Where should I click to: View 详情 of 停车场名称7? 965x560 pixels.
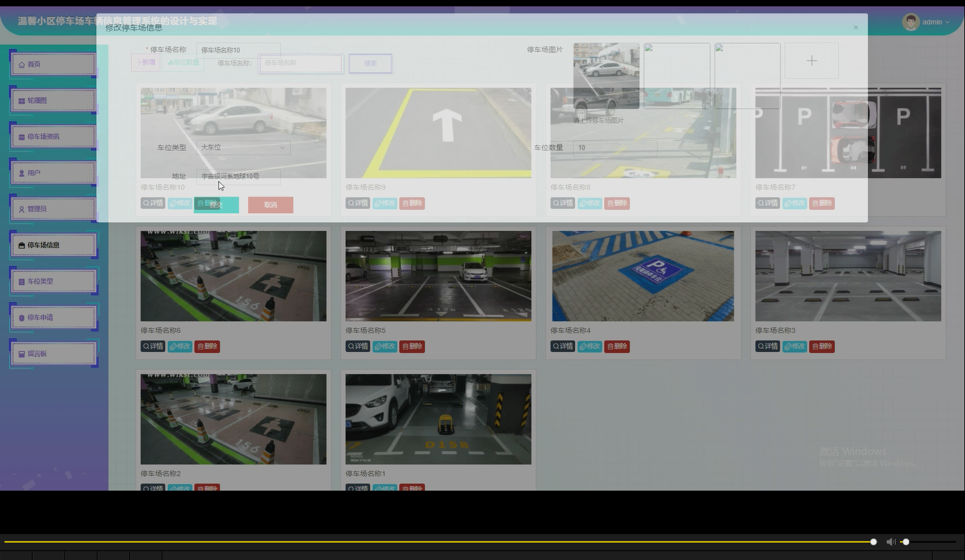click(768, 203)
